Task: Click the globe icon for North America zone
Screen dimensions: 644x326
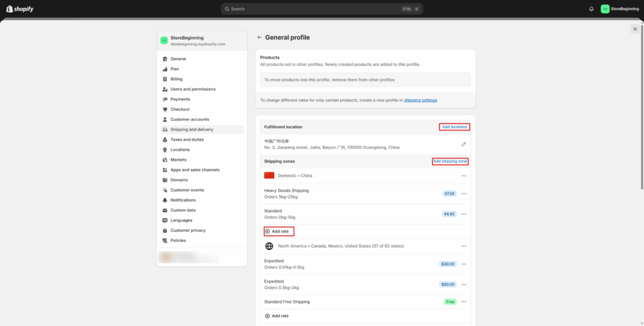Action: [269, 246]
